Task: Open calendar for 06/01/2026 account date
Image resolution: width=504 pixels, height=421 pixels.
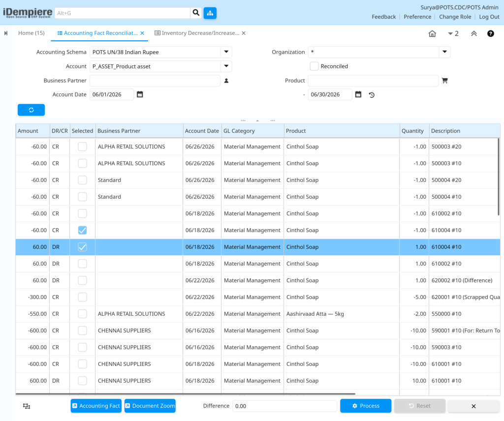Action: pyautogui.click(x=140, y=94)
